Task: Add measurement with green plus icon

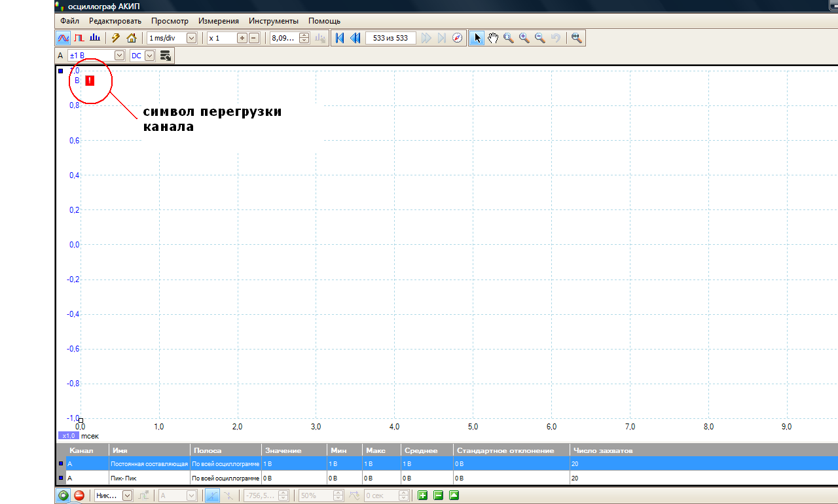Action: coord(422,495)
